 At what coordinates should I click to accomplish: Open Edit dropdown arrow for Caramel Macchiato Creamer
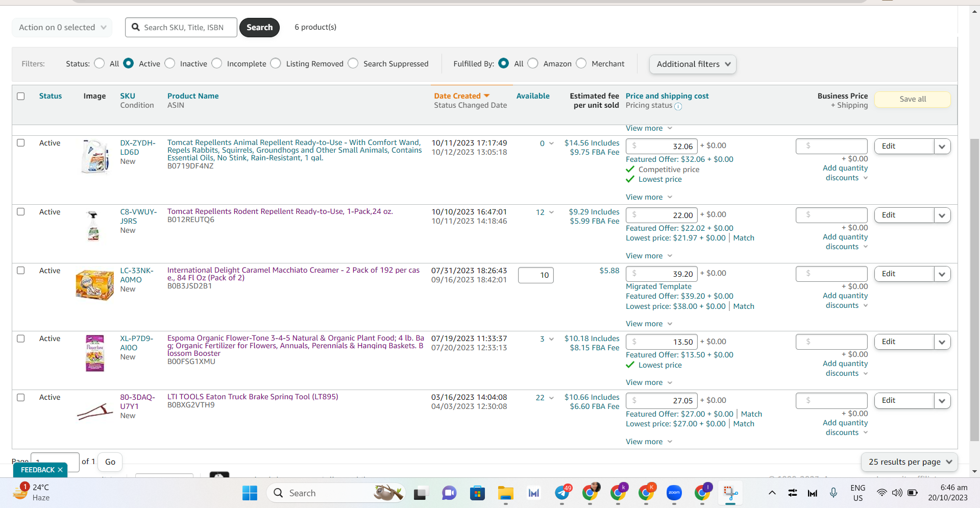(x=942, y=274)
